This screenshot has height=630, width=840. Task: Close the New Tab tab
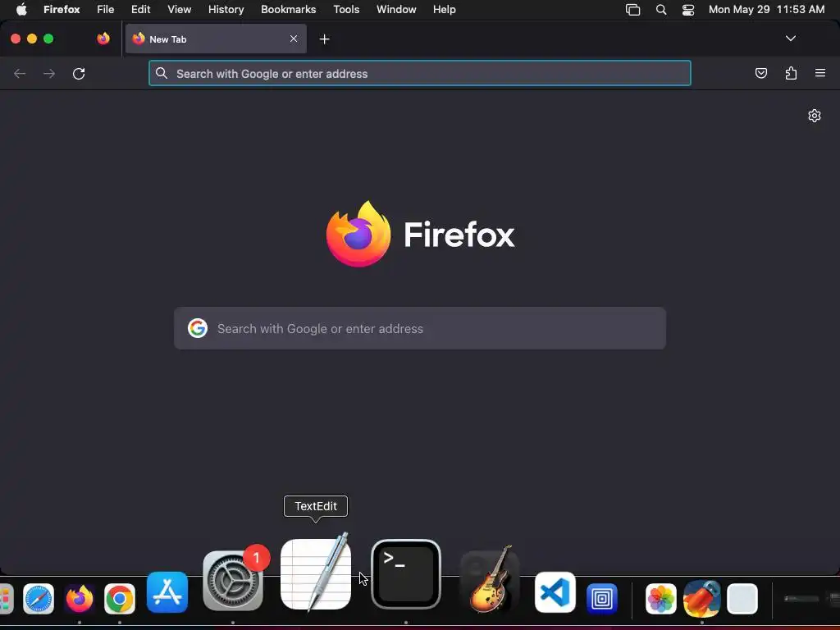point(294,39)
